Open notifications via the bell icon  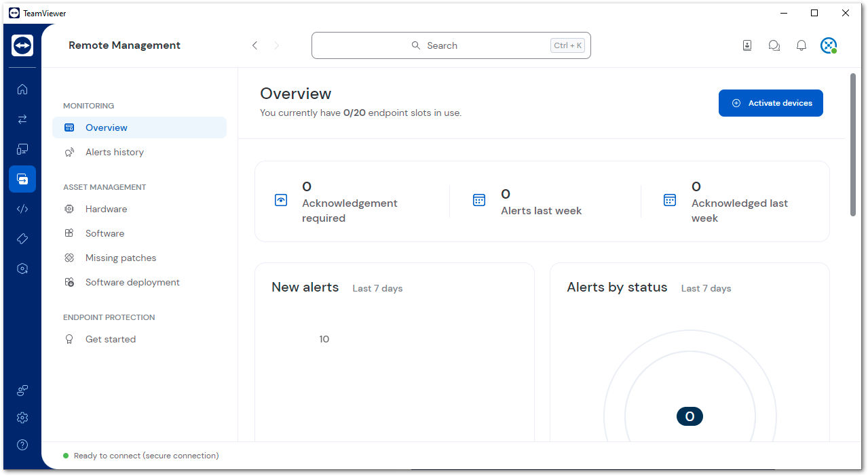(x=801, y=45)
